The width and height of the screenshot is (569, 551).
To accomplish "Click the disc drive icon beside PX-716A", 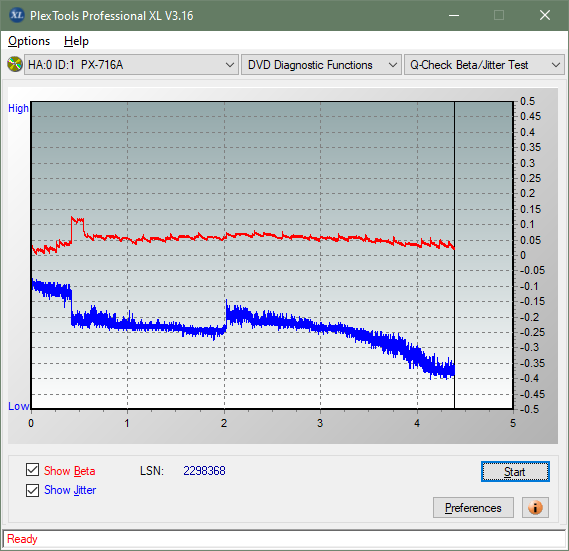I will tap(15, 64).
